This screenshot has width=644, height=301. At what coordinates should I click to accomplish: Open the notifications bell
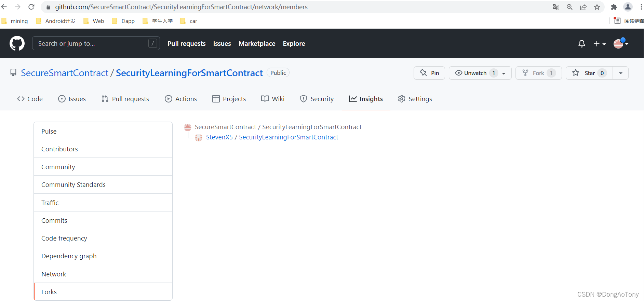[582, 44]
